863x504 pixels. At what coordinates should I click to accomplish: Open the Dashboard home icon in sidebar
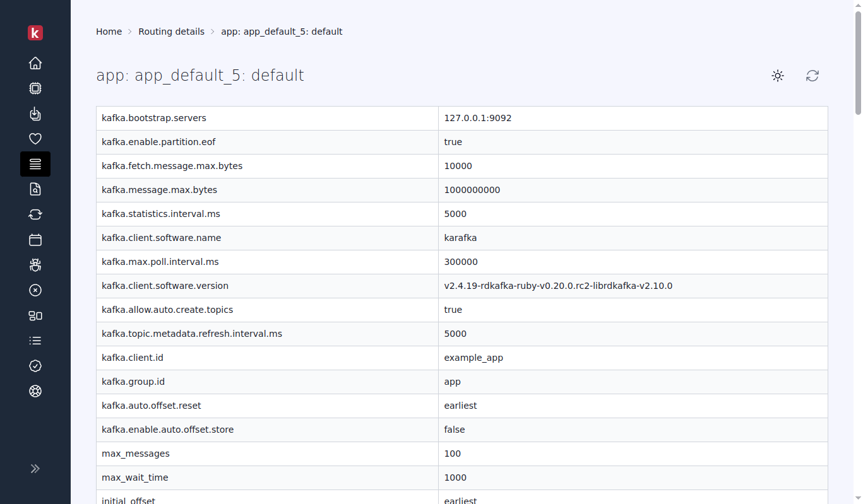tap(35, 63)
